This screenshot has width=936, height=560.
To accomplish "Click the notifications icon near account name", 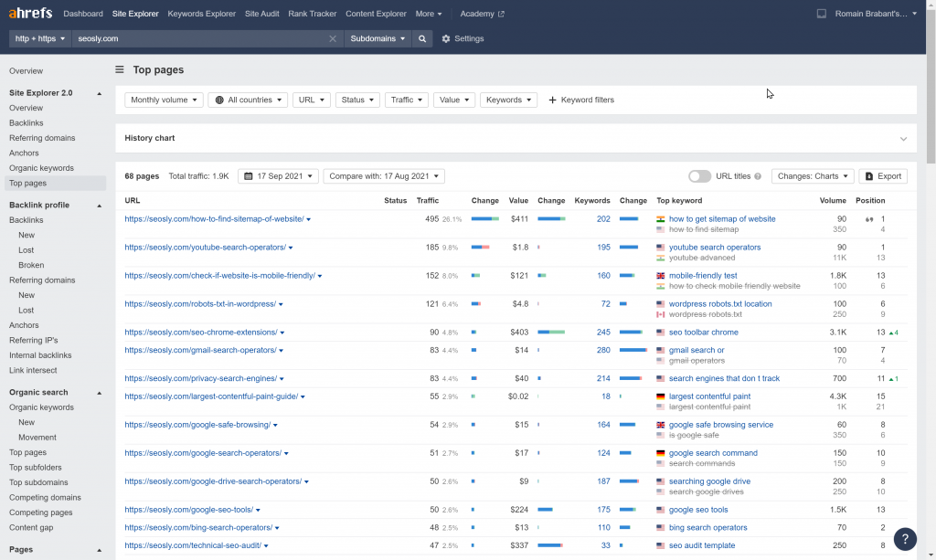I will click(822, 14).
